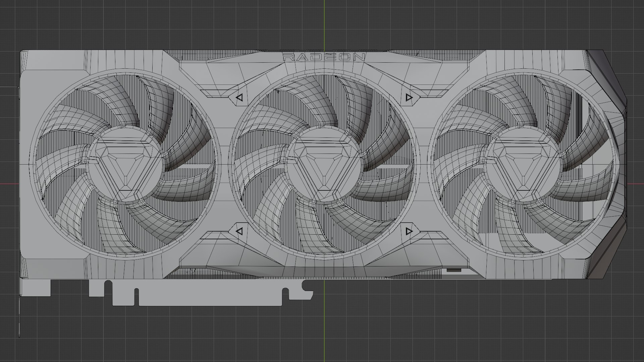Click the red horizontal axis line right of card
644x362 pixels.
click(x=635, y=184)
